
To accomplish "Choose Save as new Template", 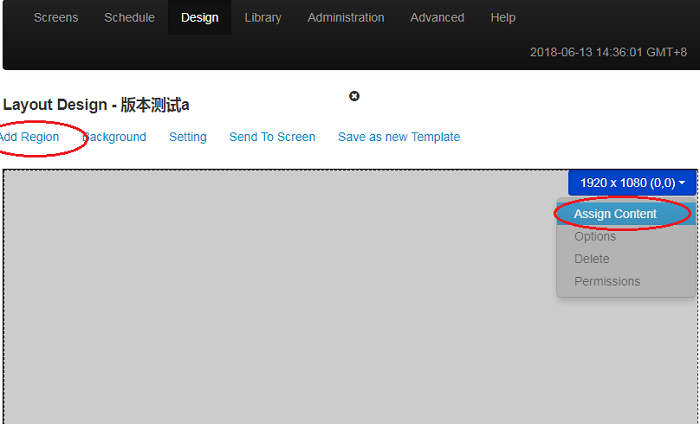I will point(399,137).
